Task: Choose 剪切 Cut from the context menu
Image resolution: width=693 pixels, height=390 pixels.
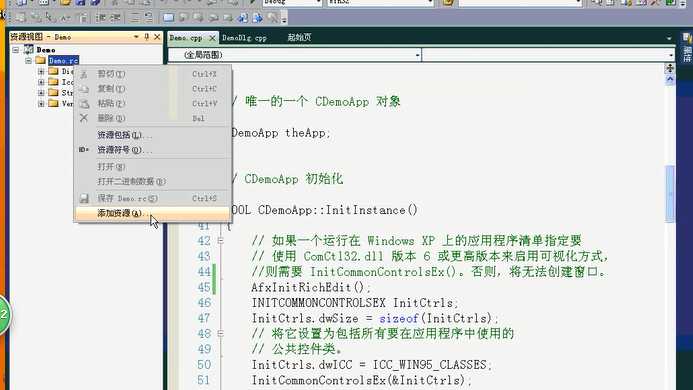Action: pos(152,74)
